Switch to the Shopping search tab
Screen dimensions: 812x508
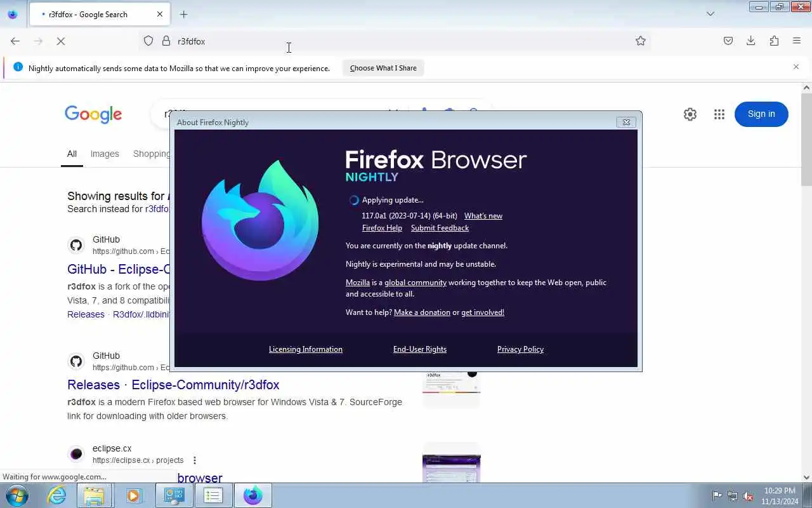(152, 154)
